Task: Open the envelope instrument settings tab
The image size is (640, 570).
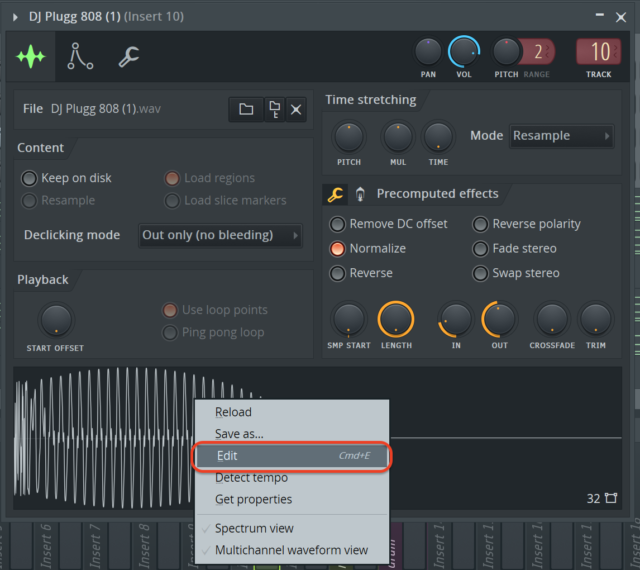Action: pyautogui.click(x=80, y=57)
